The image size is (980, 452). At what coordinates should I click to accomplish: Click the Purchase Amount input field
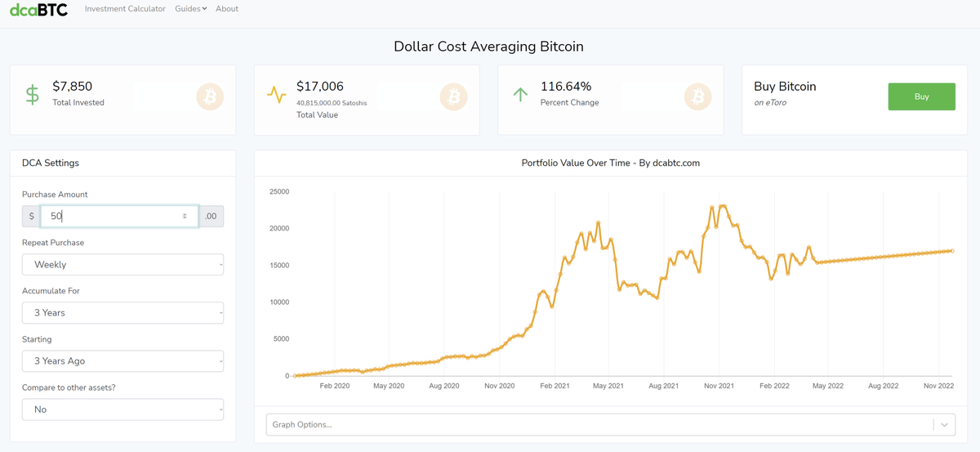(x=119, y=216)
